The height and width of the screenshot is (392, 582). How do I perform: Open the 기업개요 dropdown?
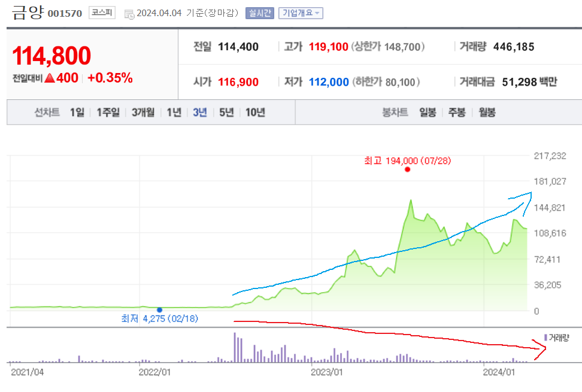(x=301, y=13)
